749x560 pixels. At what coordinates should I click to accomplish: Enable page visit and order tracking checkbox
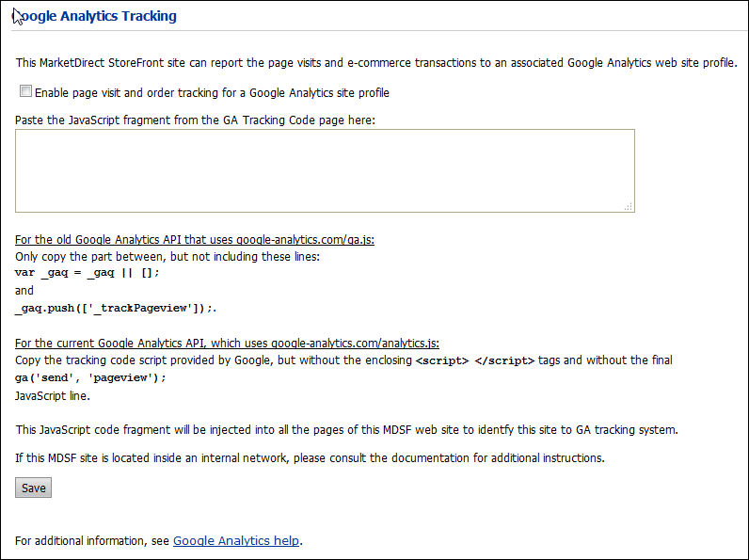pyautogui.click(x=25, y=90)
